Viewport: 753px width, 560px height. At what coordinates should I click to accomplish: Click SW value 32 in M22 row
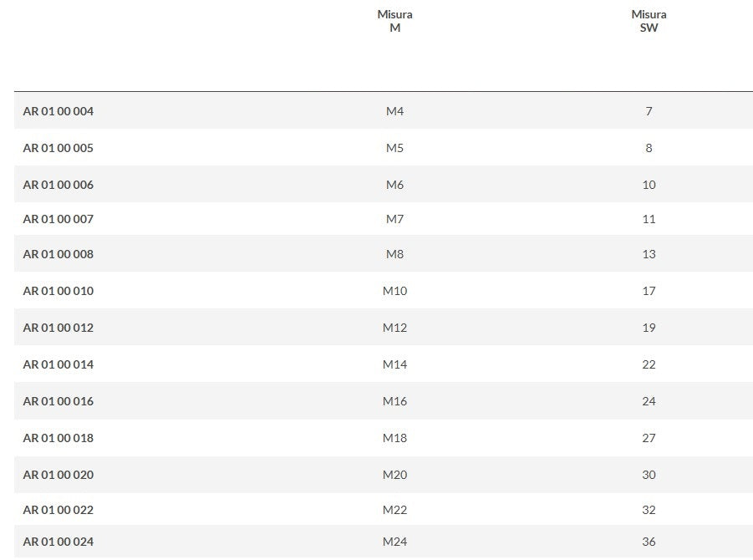[x=649, y=510]
